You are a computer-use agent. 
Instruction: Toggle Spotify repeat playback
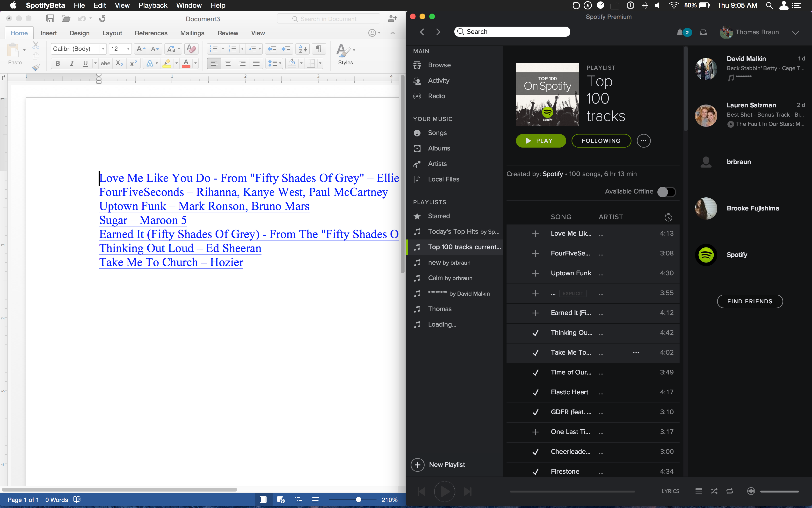(x=730, y=491)
